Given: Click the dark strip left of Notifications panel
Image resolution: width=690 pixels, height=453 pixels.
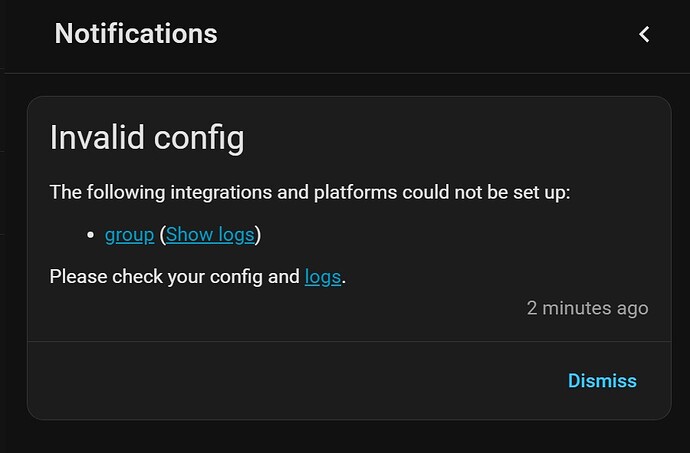Looking at the screenshot, I should [x=3, y=200].
